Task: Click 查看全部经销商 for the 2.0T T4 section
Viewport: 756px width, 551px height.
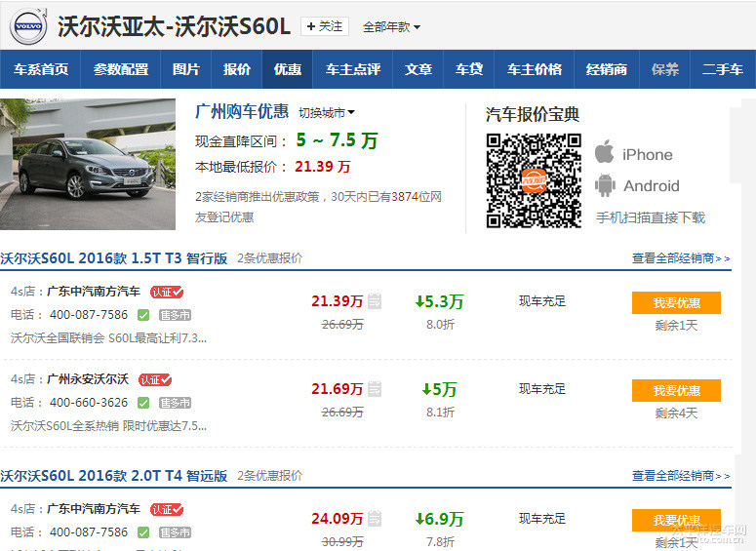Action: [x=681, y=476]
